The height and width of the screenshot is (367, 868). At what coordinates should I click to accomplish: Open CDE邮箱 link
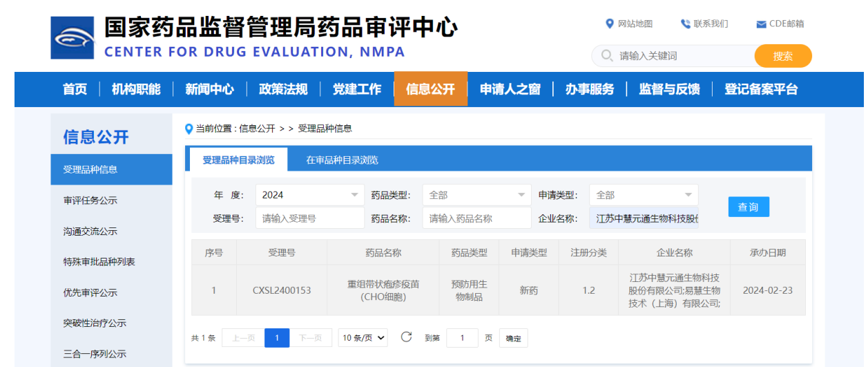pos(787,23)
